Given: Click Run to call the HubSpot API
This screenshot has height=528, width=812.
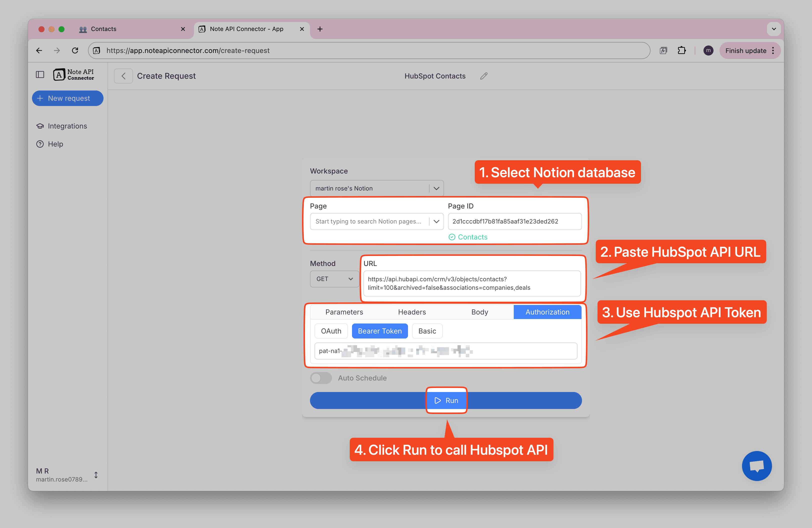Looking at the screenshot, I should [x=446, y=400].
